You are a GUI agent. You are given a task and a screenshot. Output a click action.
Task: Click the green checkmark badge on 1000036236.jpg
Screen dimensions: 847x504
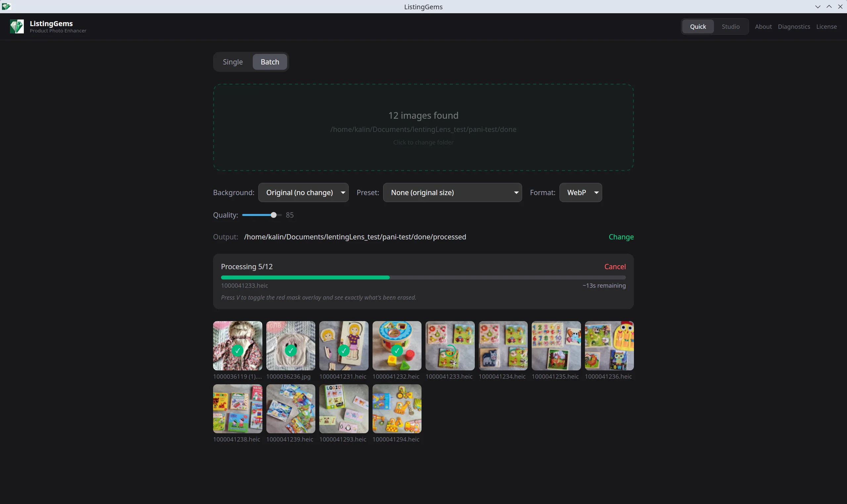[291, 350]
